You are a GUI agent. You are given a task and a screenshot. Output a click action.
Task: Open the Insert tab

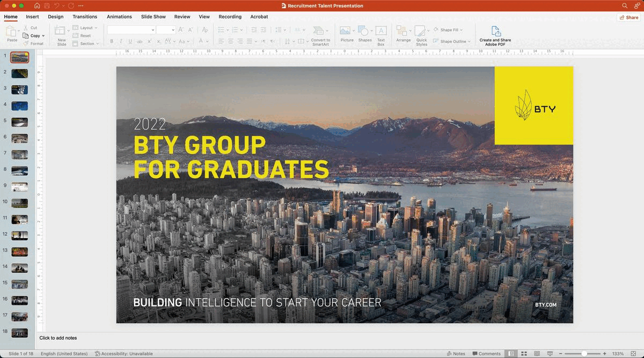coord(32,17)
